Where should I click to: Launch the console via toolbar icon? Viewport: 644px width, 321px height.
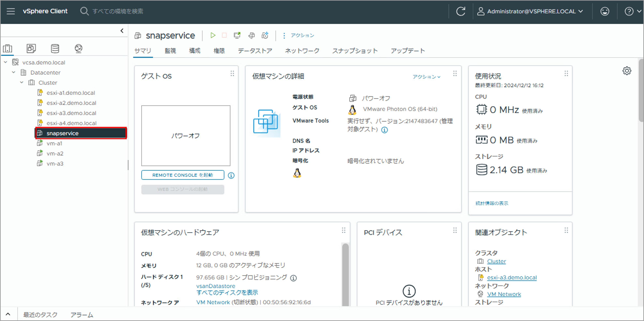[x=237, y=35]
